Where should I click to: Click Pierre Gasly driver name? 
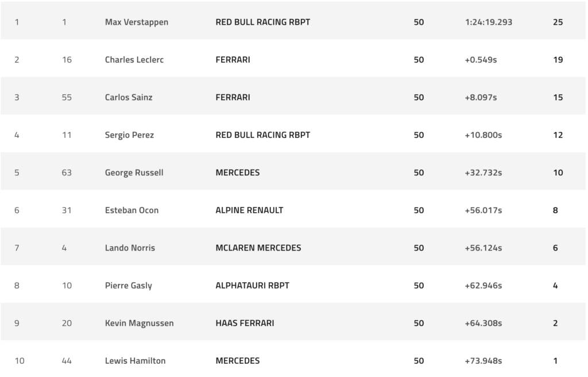click(128, 286)
